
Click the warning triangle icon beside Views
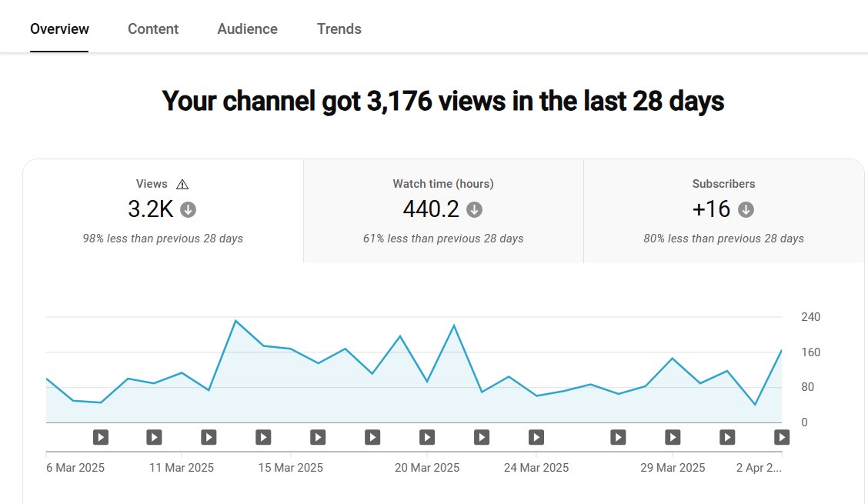click(182, 185)
